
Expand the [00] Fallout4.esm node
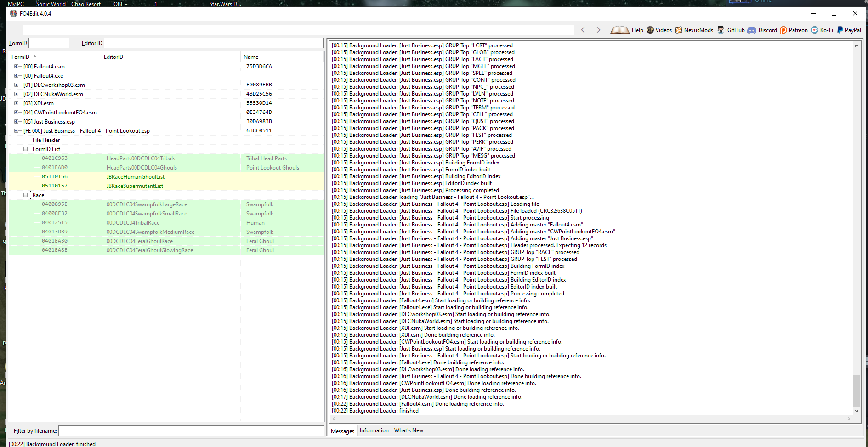click(17, 66)
